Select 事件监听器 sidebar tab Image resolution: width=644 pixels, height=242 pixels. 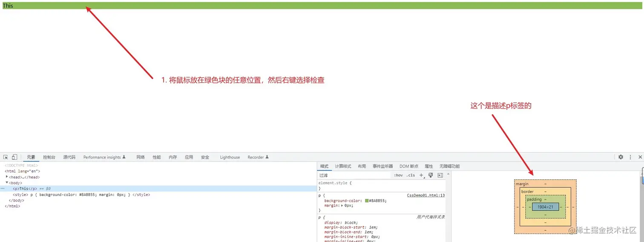pyautogui.click(x=382, y=166)
